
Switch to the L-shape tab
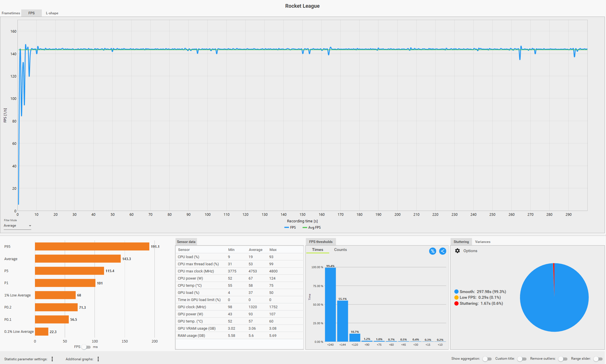[52, 13]
